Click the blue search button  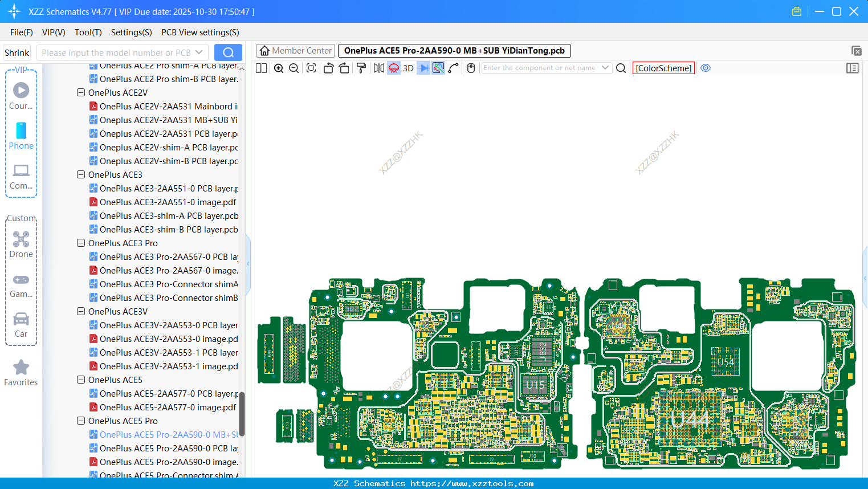(228, 52)
